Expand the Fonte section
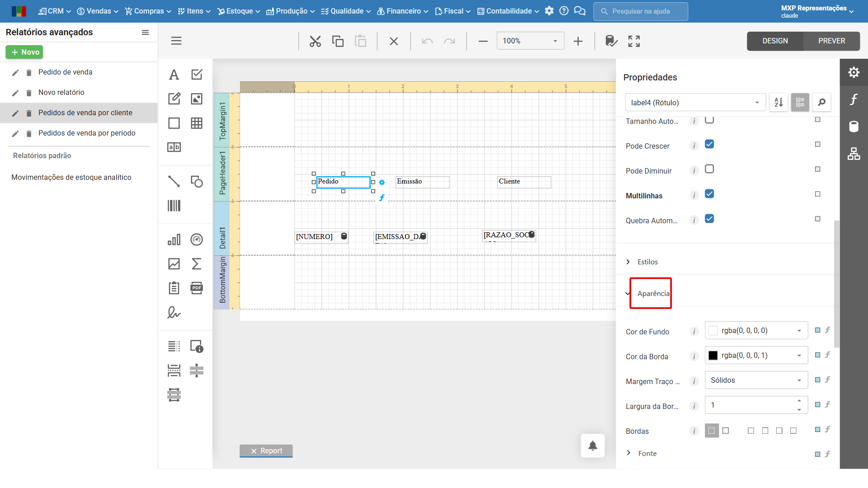 coord(642,453)
